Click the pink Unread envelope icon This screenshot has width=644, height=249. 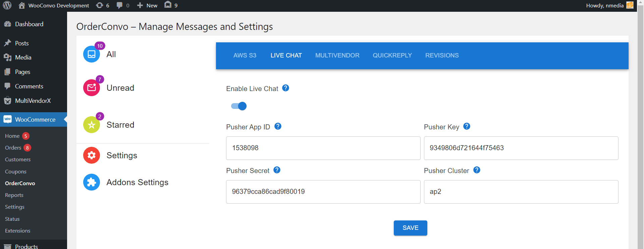(92, 88)
